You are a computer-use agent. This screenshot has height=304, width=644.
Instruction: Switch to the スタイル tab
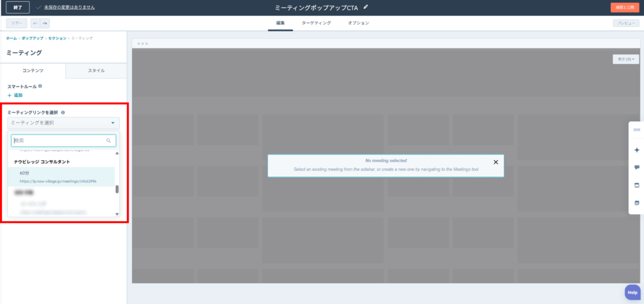[x=96, y=71]
